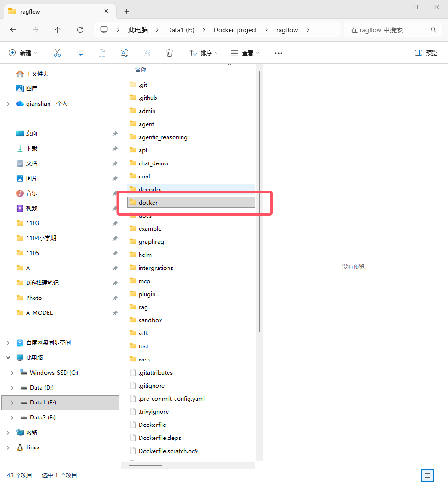This screenshot has width=448, height=482.
Task: Expand Data2 (F:) drive node
Action: (12, 418)
